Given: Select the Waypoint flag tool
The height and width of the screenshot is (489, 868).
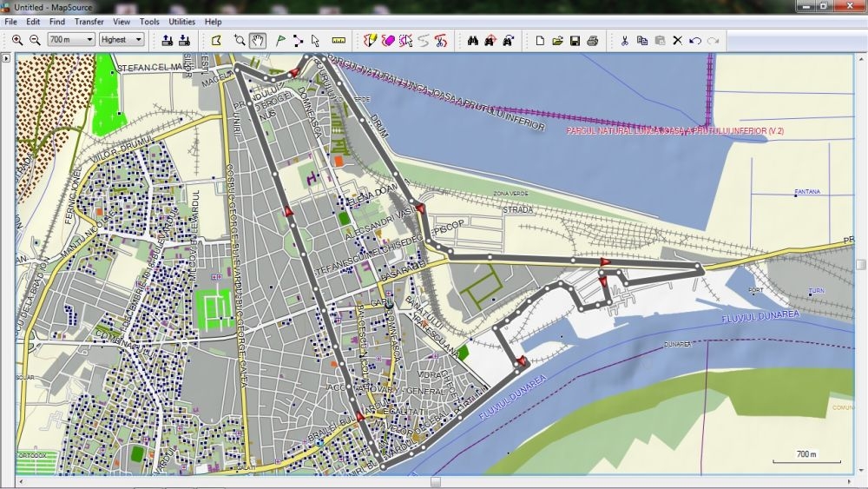Looking at the screenshot, I should 280,40.
